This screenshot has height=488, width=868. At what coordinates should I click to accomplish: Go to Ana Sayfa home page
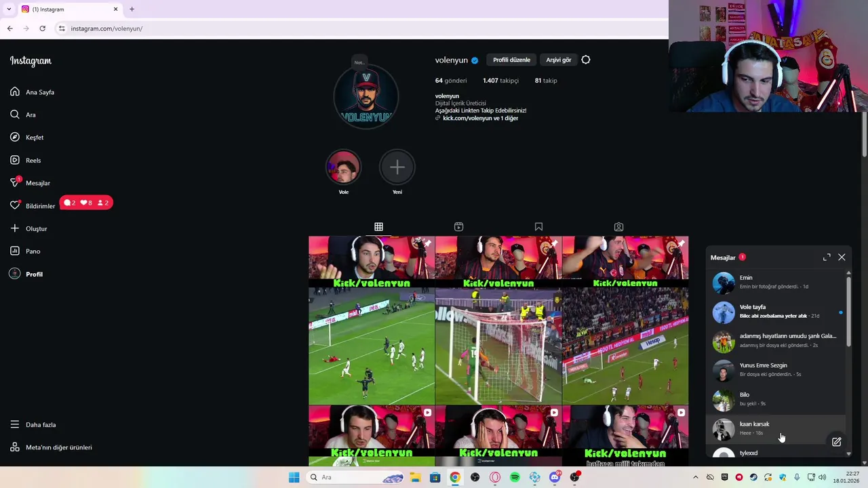pos(32,91)
